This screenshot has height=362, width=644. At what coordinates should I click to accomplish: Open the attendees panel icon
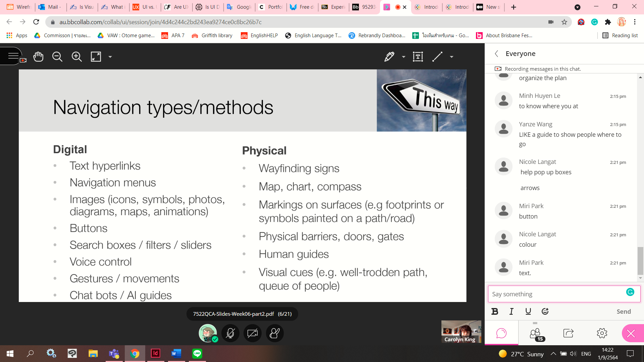pyautogui.click(x=535, y=333)
